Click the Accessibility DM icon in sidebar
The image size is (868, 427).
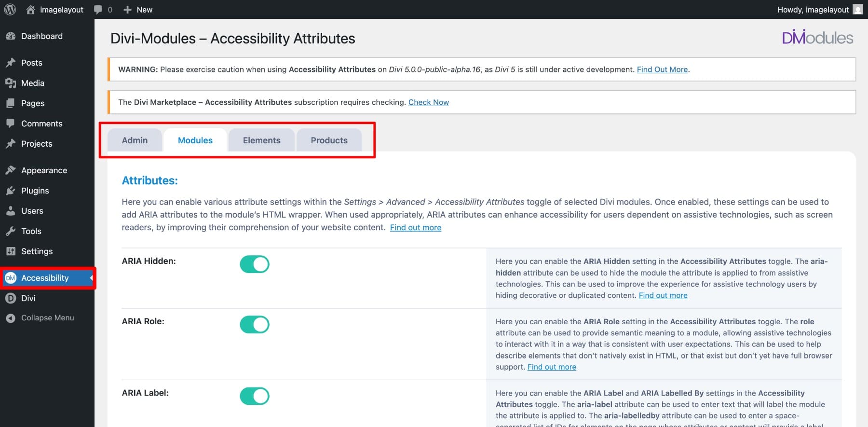(x=10, y=278)
